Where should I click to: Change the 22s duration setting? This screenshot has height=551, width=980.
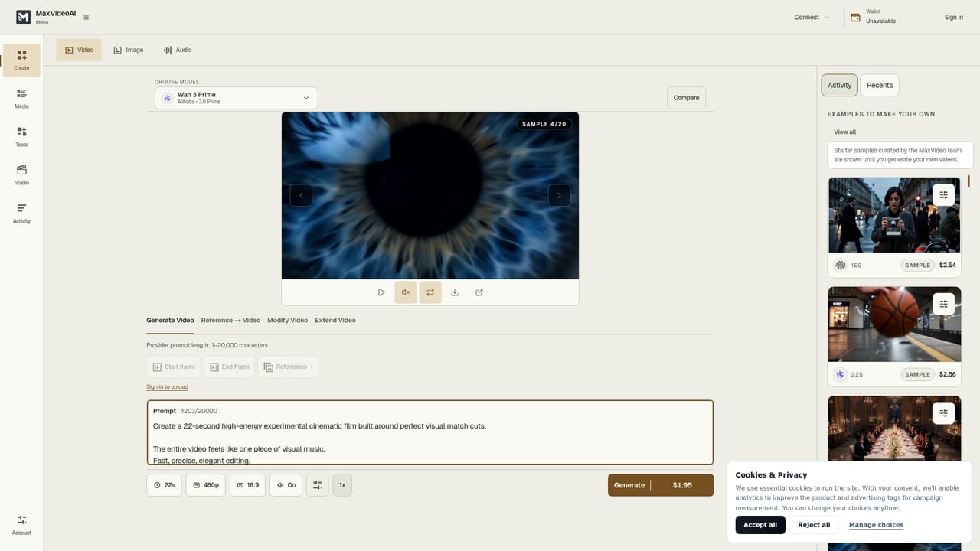click(x=164, y=485)
